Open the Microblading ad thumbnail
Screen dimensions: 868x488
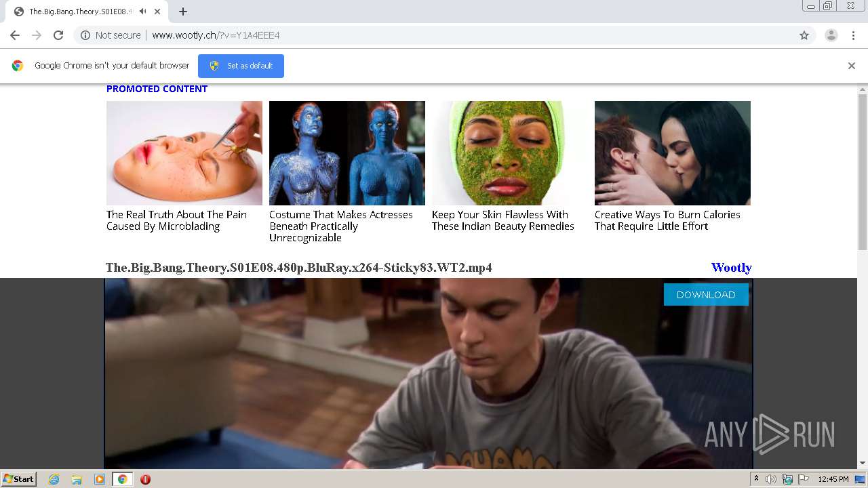[184, 153]
